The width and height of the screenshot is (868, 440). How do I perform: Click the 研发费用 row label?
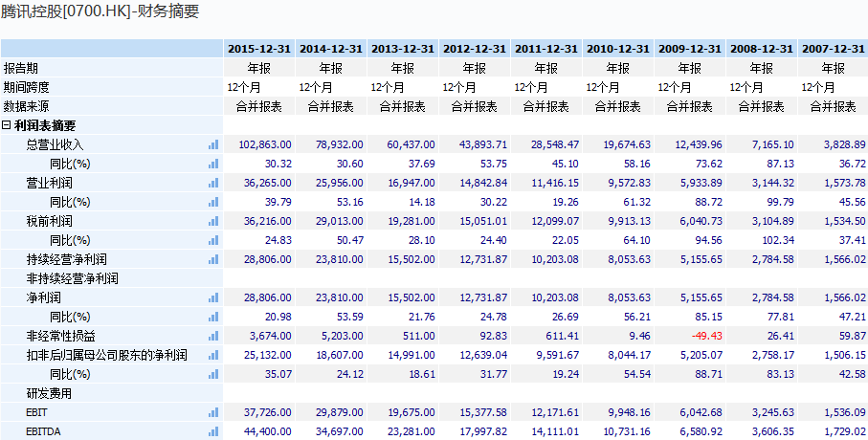[x=49, y=393]
